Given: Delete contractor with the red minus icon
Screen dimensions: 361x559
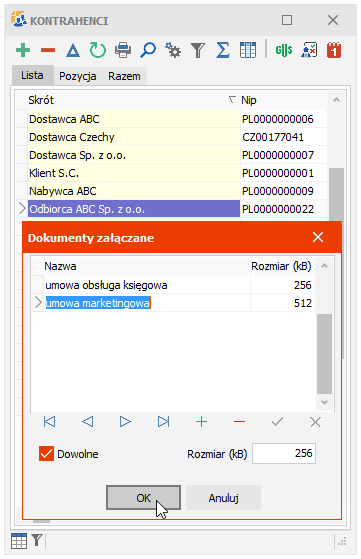Looking at the screenshot, I should click(x=48, y=50).
